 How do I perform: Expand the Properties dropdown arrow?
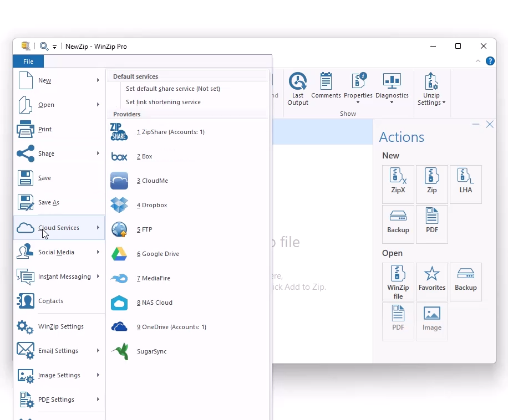pos(358,103)
